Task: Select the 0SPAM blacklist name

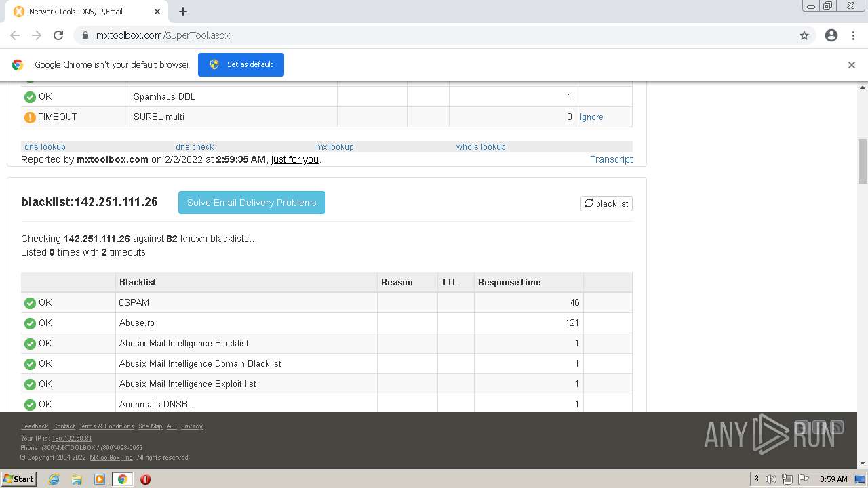Action: (134, 302)
